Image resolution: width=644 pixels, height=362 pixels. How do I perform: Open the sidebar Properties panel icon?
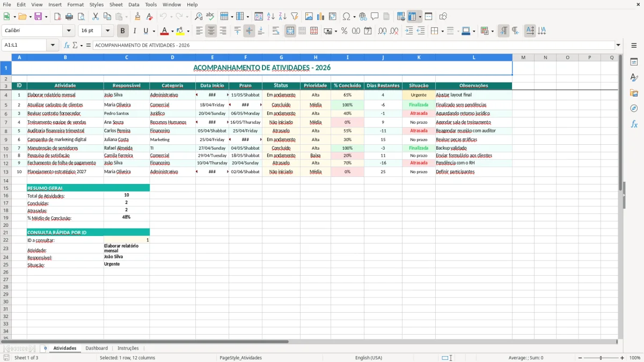click(x=634, y=62)
